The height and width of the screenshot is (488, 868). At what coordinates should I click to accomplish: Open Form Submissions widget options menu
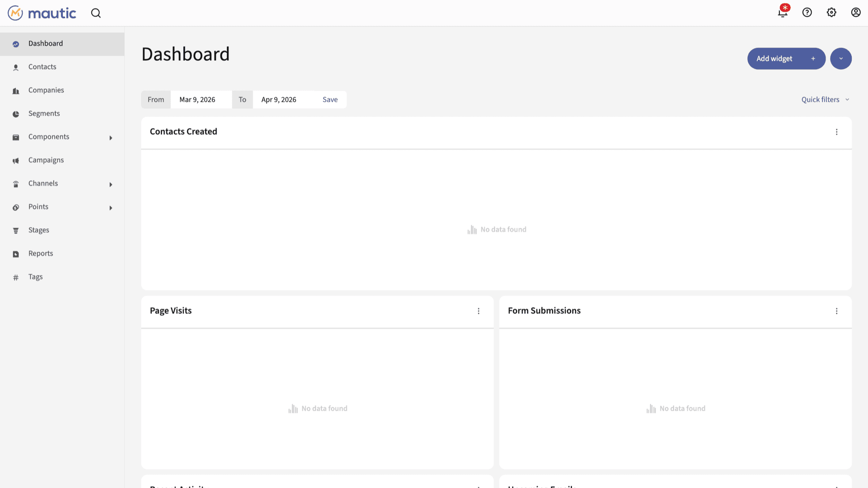[837, 311]
